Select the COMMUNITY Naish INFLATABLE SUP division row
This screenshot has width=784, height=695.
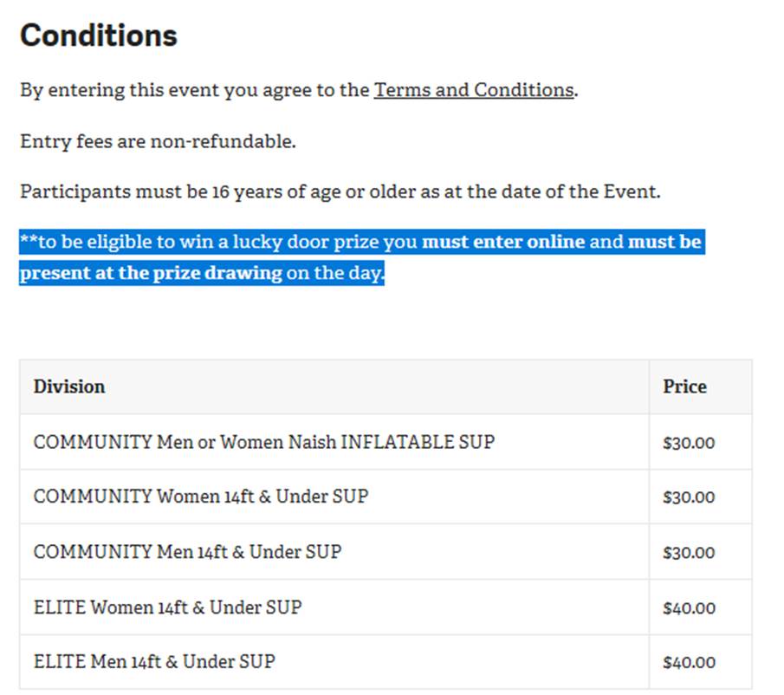pos(264,442)
